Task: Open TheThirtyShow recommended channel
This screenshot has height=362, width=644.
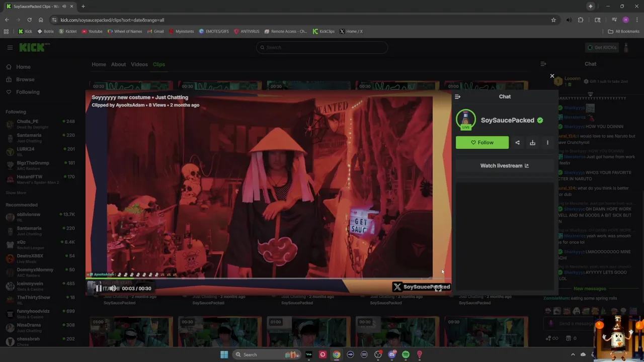Action: coord(40,300)
